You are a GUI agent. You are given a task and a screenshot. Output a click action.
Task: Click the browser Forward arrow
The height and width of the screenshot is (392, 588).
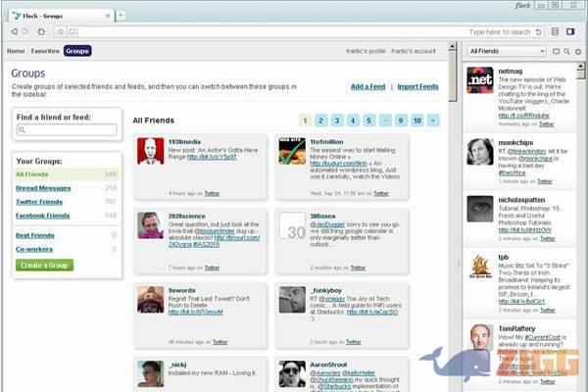(x=25, y=31)
